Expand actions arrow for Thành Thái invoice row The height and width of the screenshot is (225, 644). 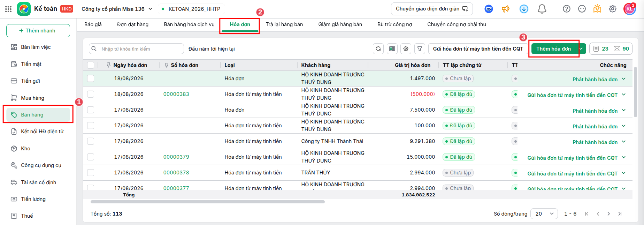(x=624, y=142)
